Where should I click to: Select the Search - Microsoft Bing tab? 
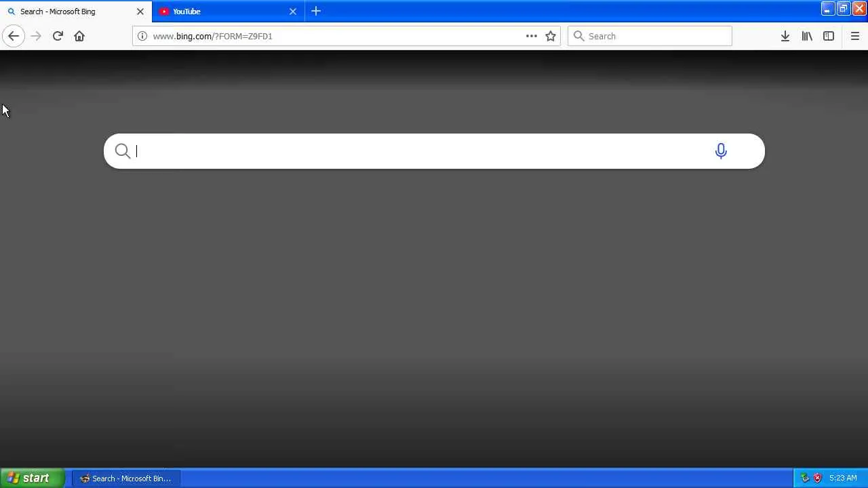76,12
